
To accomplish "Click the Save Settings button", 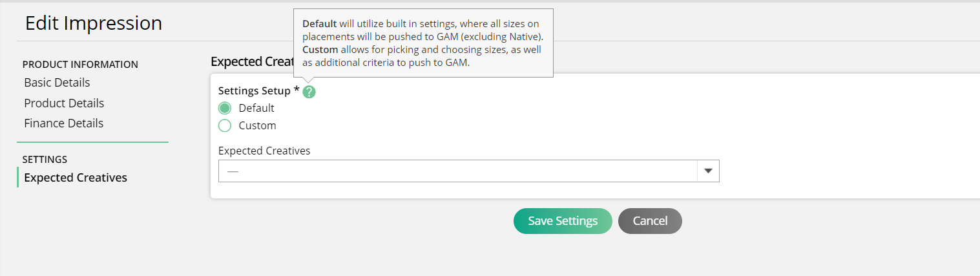I will click(563, 221).
